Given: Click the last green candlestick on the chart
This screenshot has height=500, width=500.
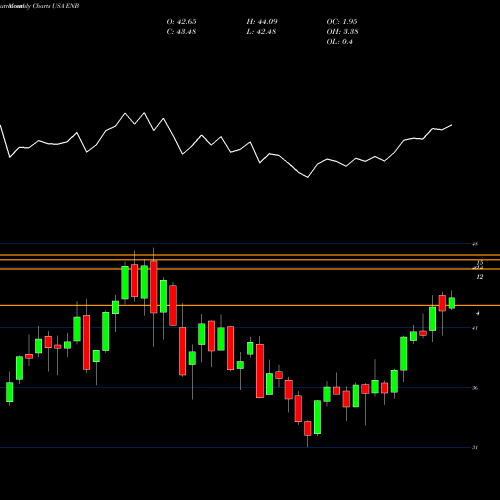Looking at the screenshot, I should (x=452, y=303).
